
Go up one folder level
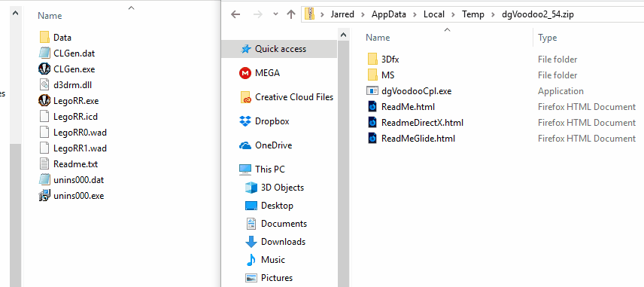291,14
